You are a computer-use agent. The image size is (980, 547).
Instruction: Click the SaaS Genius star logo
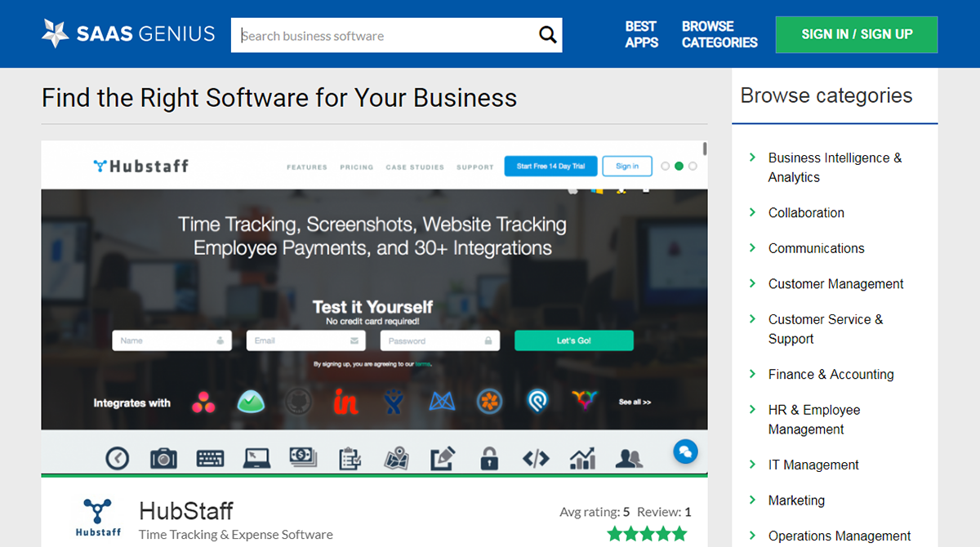pyautogui.click(x=56, y=33)
